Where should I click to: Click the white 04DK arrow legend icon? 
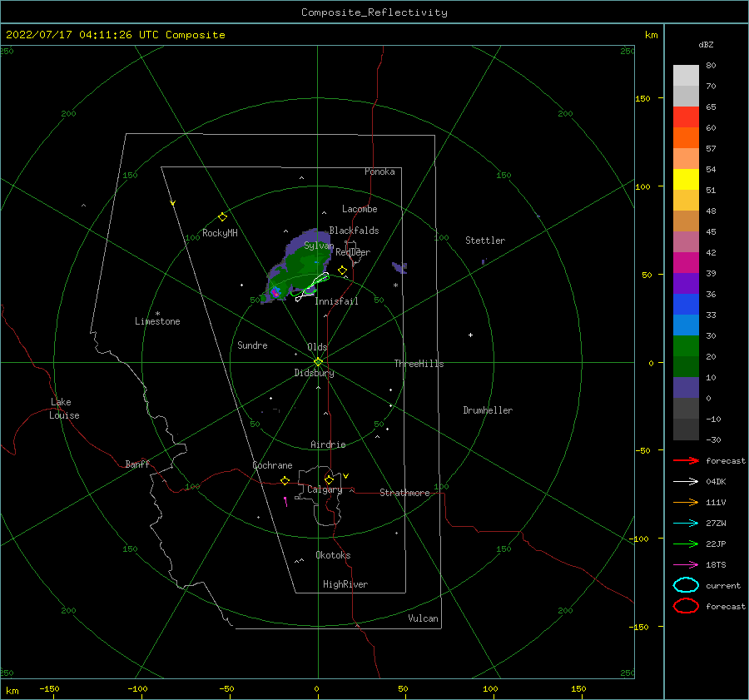[x=686, y=482]
